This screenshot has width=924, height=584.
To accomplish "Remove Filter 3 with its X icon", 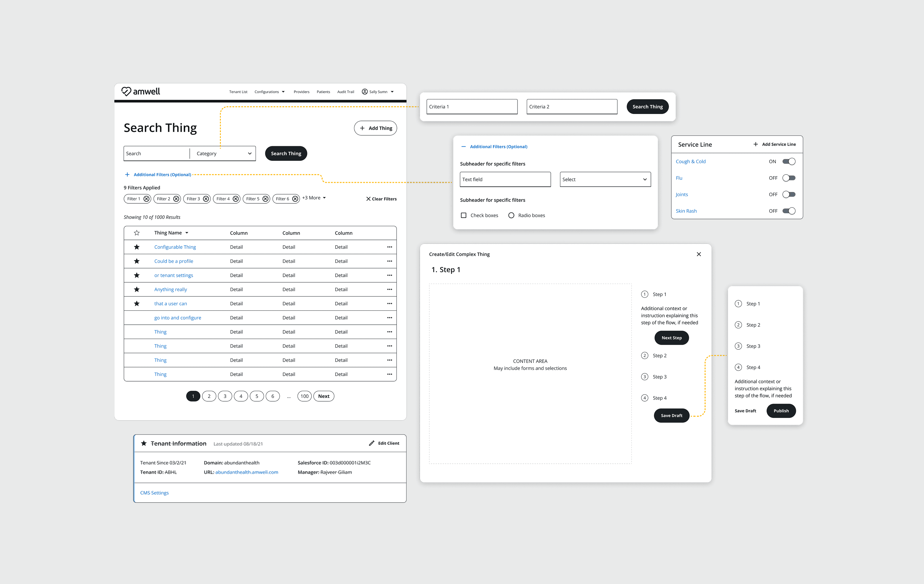I will click(206, 199).
